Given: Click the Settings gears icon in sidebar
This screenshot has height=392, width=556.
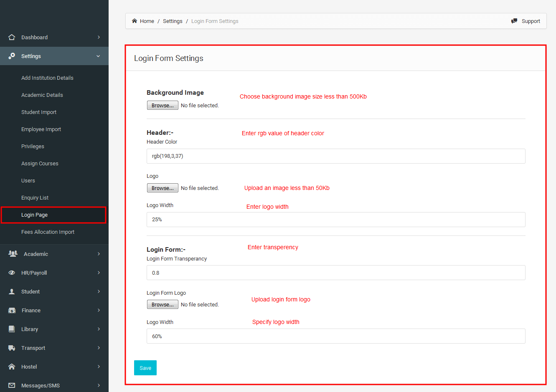Looking at the screenshot, I should pyautogui.click(x=12, y=56).
